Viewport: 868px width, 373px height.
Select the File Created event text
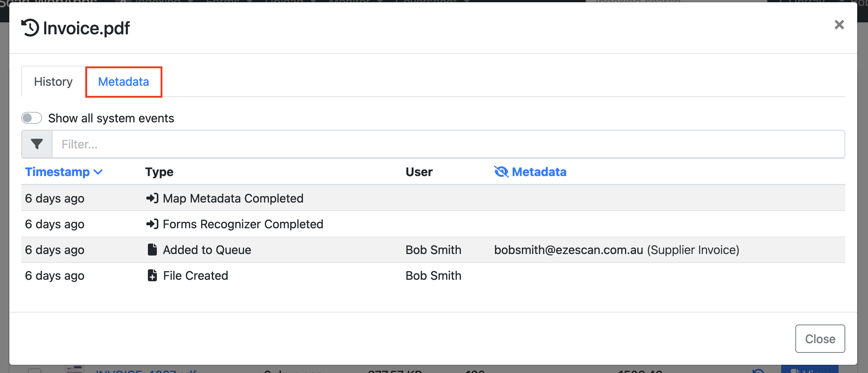point(195,275)
